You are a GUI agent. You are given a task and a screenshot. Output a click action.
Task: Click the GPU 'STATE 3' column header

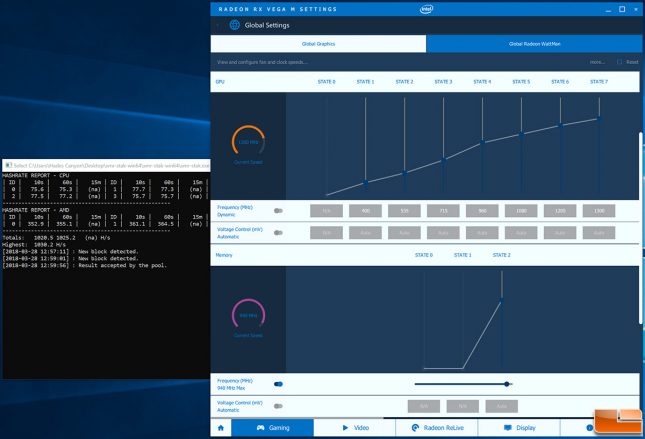[443, 82]
